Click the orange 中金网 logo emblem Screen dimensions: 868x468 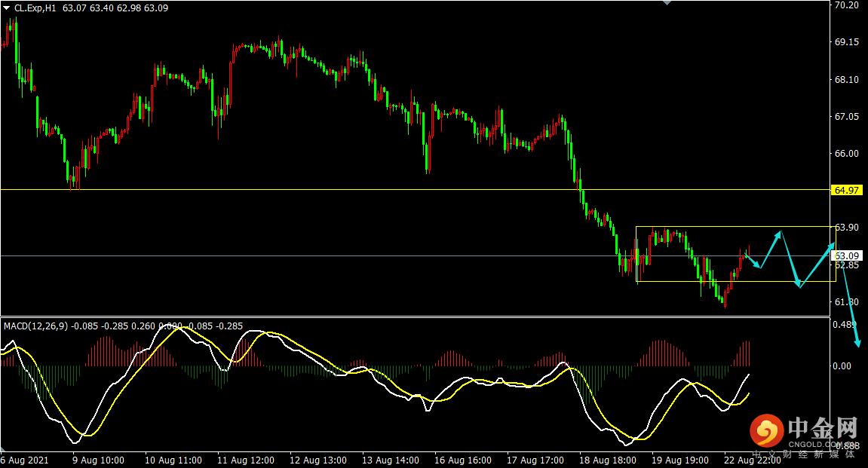pyautogui.click(x=767, y=432)
